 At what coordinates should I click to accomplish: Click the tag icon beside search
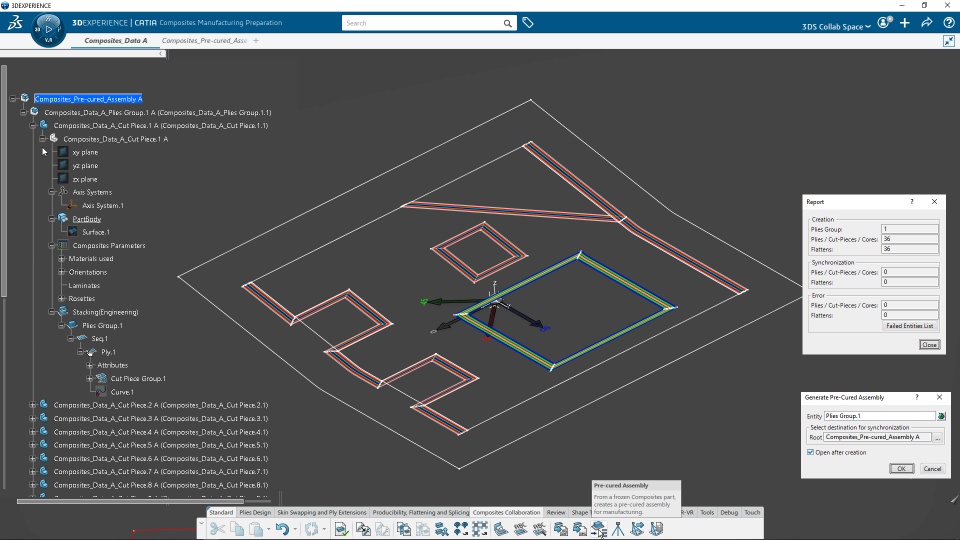(528, 23)
